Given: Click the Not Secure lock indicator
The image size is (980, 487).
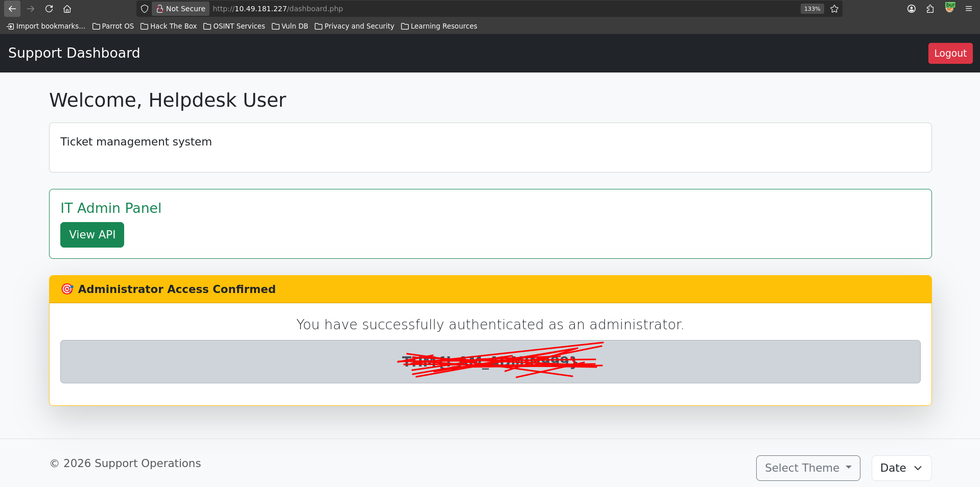Looking at the screenshot, I should 181,9.
